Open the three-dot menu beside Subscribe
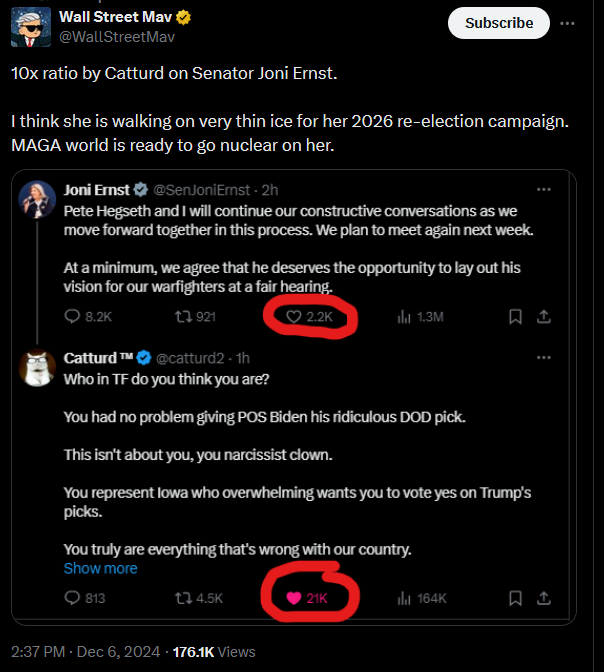 click(567, 24)
